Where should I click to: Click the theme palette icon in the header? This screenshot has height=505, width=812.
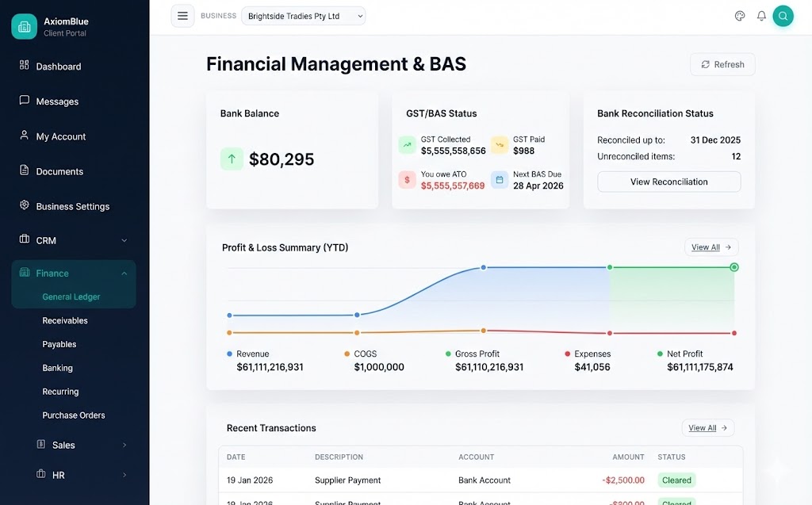tap(740, 15)
